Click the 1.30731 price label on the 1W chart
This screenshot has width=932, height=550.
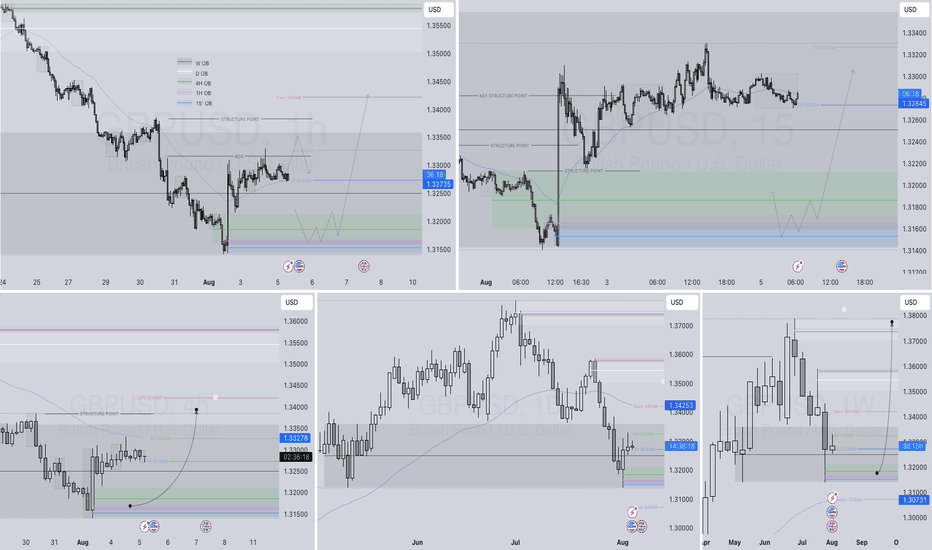(x=914, y=500)
